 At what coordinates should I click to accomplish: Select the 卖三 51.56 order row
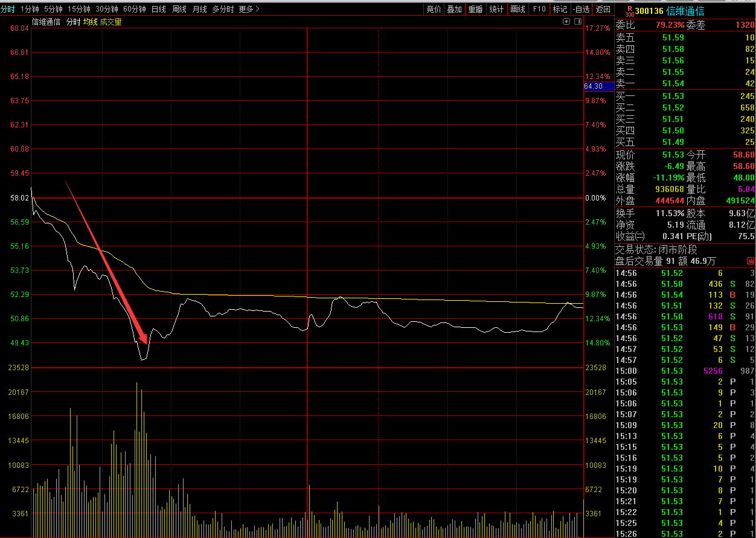point(685,60)
